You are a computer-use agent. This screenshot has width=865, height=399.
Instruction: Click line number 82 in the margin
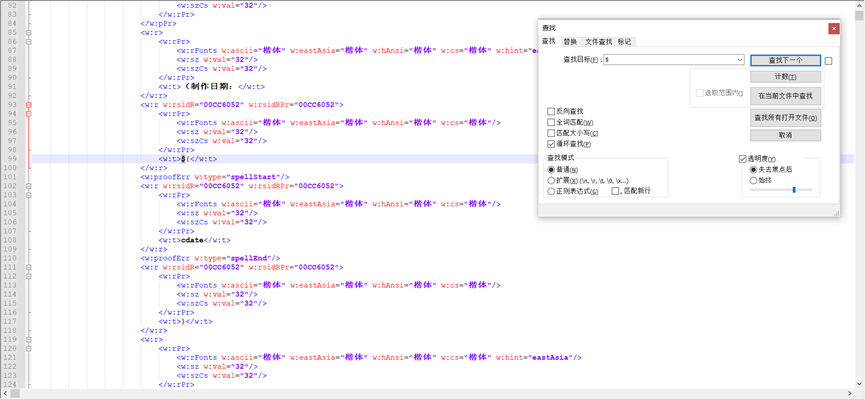coord(12,6)
